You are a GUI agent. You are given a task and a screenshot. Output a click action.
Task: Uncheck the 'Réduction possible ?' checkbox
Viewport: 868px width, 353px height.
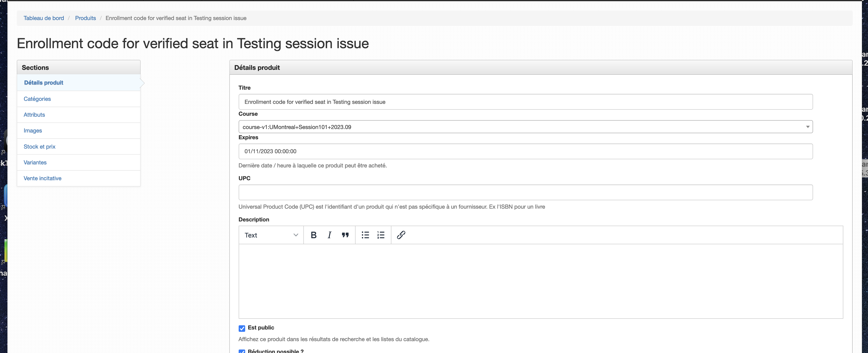pos(242,351)
